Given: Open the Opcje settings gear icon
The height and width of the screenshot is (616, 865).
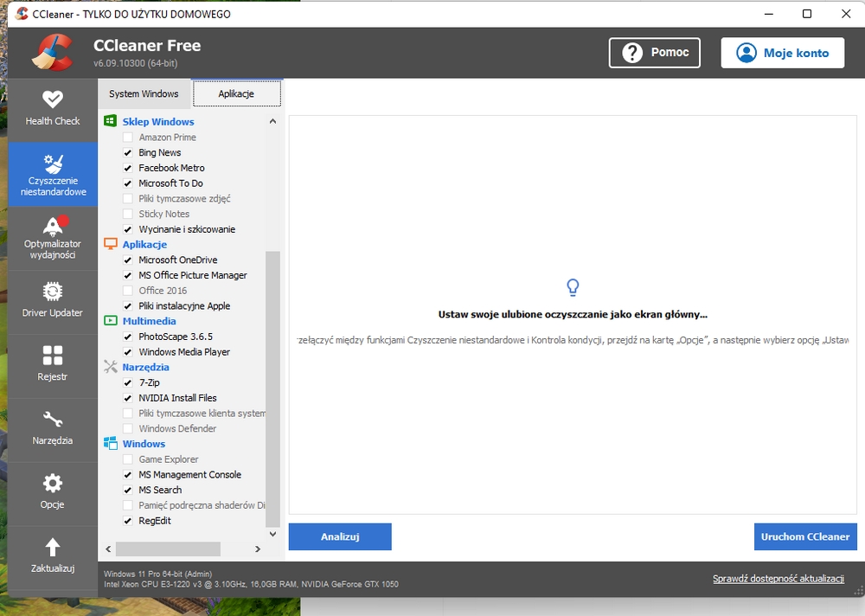Looking at the screenshot, I should 53,484.
